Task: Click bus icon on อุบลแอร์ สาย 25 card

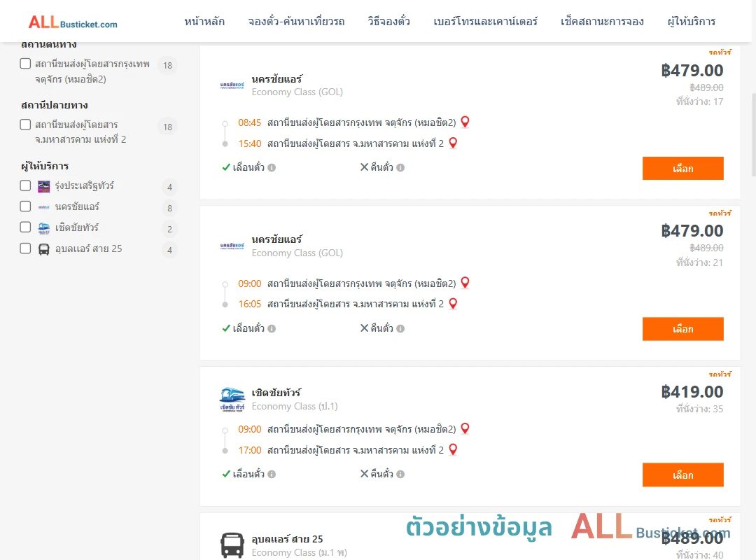Action: tap(232, 545)
